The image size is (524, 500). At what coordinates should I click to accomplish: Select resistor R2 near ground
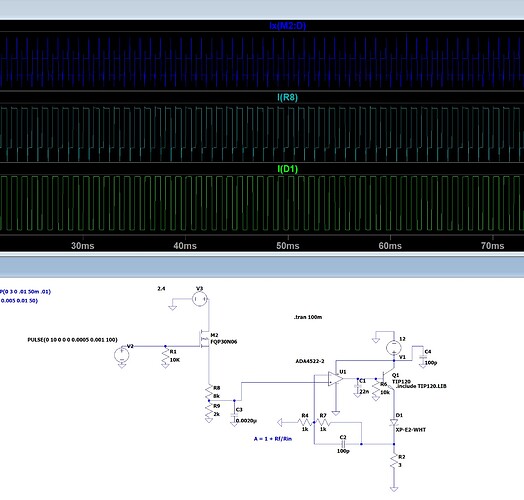[x=394, y=462]
